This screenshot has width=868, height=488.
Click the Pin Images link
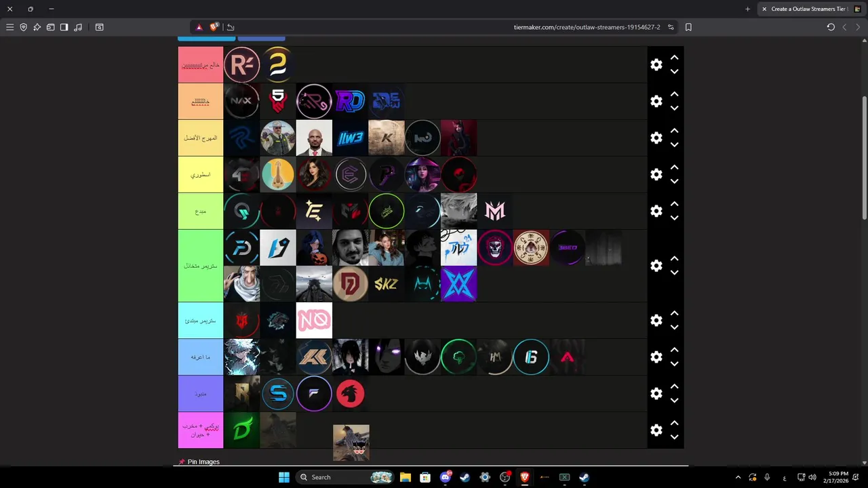[203, 462]
